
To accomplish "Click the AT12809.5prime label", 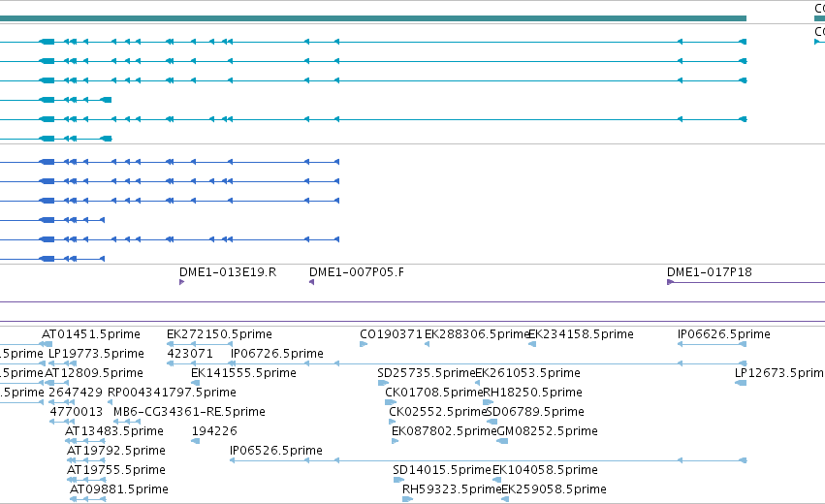I will pyautogui.click(x=94, y=373).
